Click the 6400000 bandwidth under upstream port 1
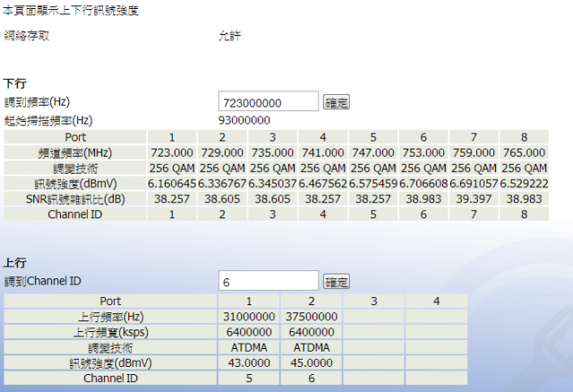Viewport: 573px width, 392px height. point(249,332)
